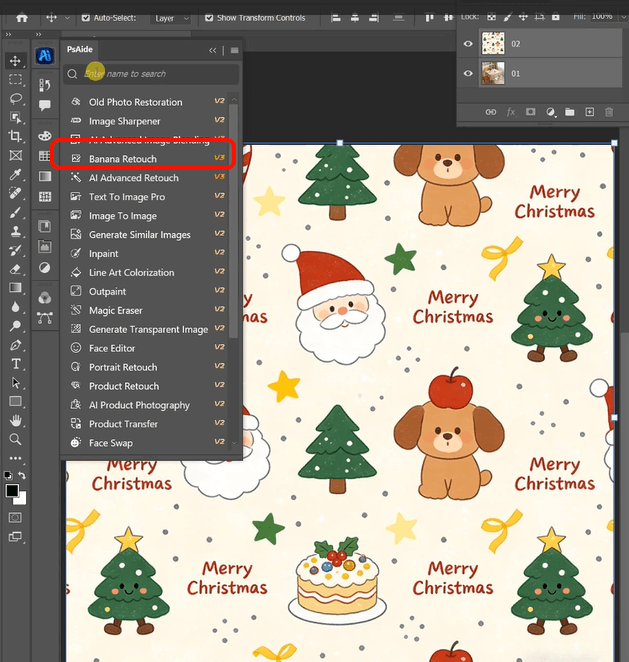Open the Auto-Select Layer dropdown

coord(171,18)
